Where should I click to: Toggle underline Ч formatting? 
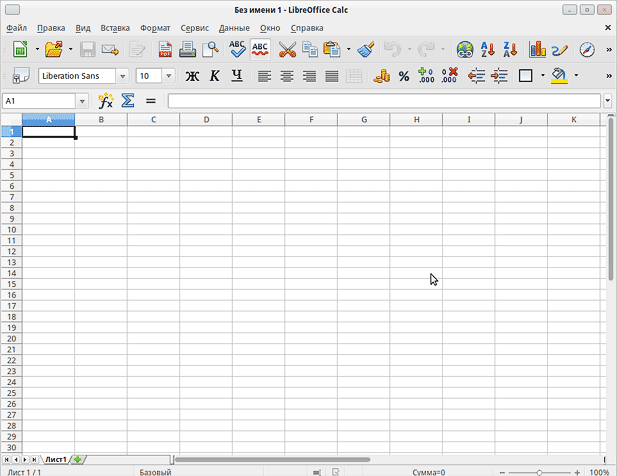click(237, 76)
